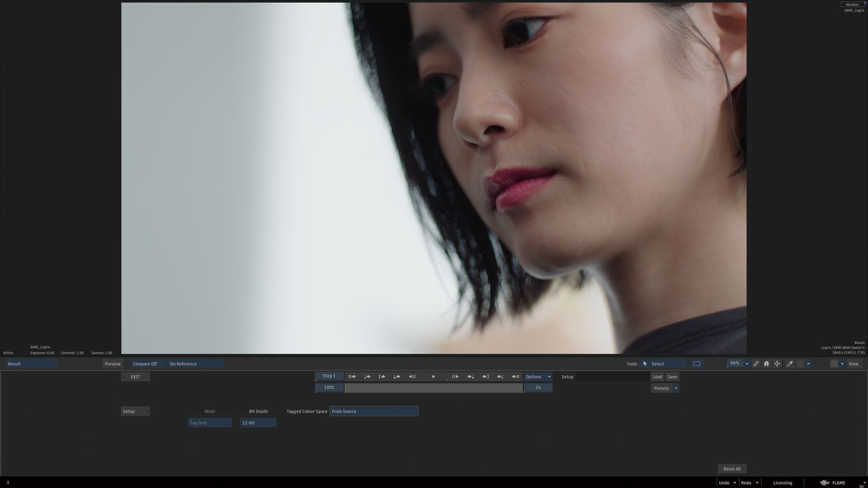Toggle the Preview button

[x=112, y=364]
